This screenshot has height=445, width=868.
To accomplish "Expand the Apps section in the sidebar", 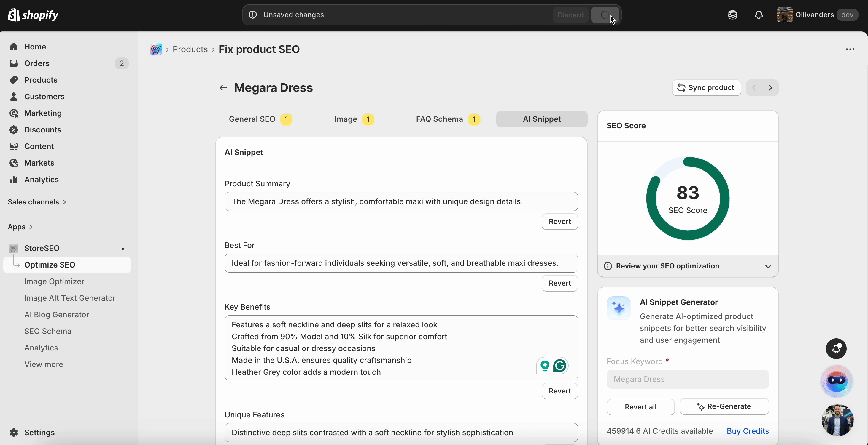I will click(31, 227).
